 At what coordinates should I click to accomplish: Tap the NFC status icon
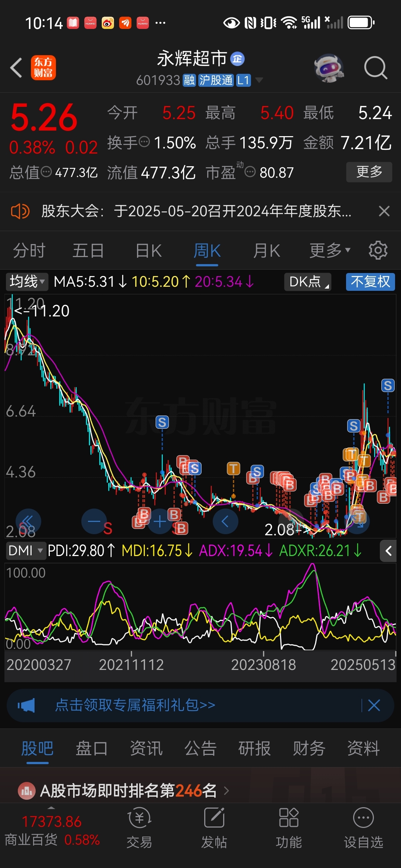point(250,23)
